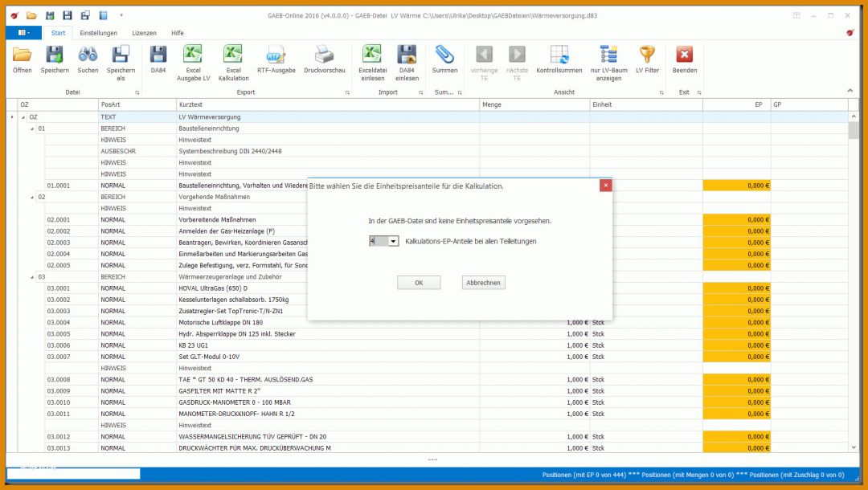Show Kontrollsummen view
This screenshot has height=490, width=868.
559,59
